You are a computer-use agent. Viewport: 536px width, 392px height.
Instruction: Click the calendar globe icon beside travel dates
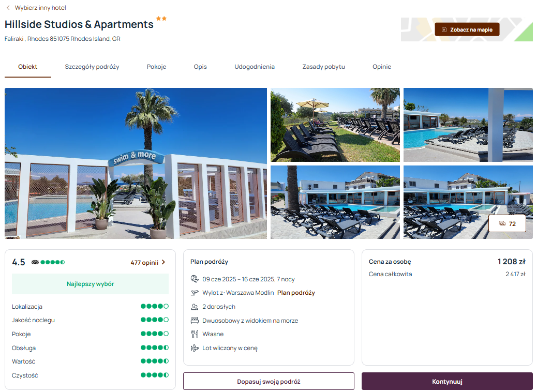tap(195, 279)
